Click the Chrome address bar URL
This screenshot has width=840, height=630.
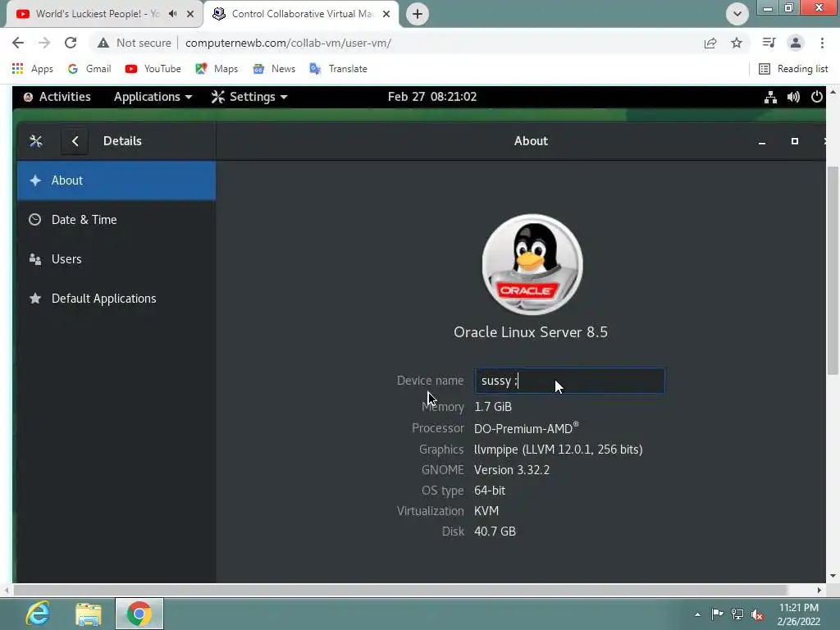pyautogui.click(x=288, y=43)
